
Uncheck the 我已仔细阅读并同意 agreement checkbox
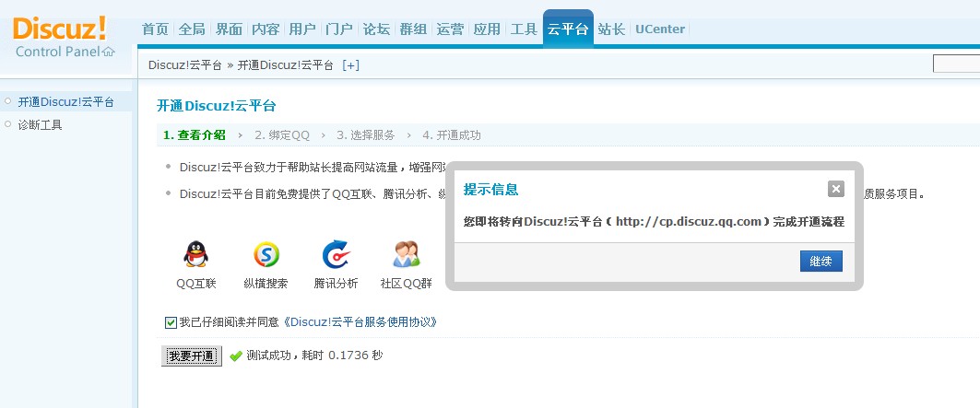coord(171,322)
